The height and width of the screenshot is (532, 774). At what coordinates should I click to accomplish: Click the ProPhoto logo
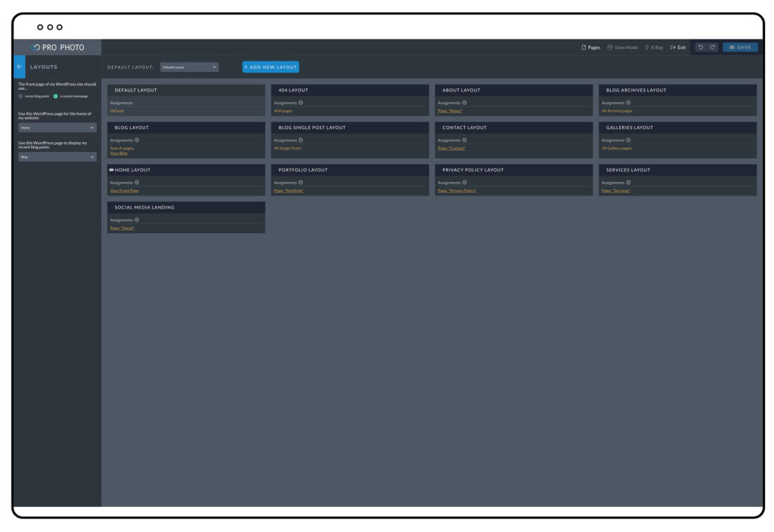tap(58, 48)
